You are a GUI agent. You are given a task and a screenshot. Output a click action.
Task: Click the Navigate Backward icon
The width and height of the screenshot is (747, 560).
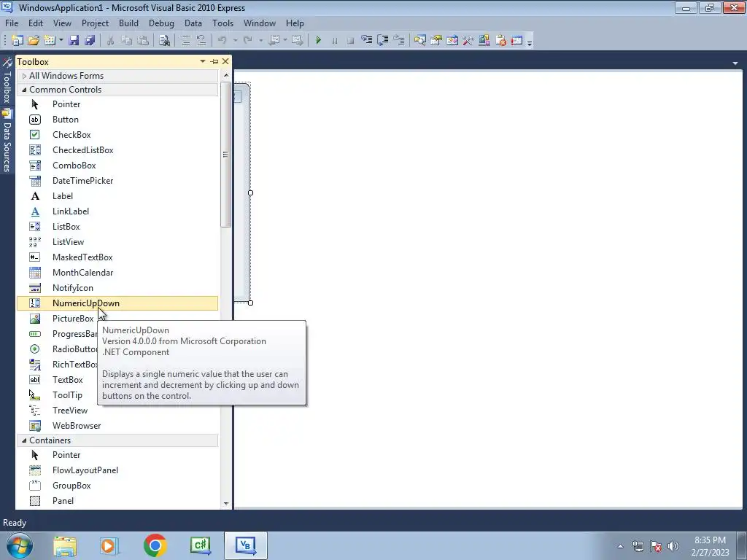click(x=274, y=41)
